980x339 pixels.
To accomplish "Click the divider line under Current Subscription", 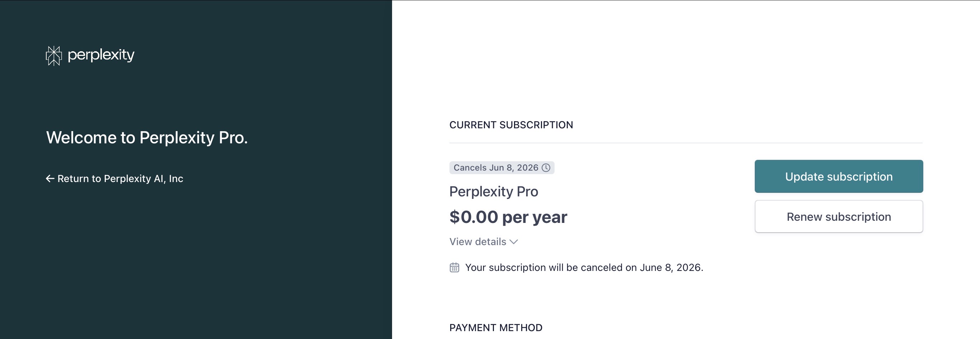I will pyautogui.click(x=686, y=143).
